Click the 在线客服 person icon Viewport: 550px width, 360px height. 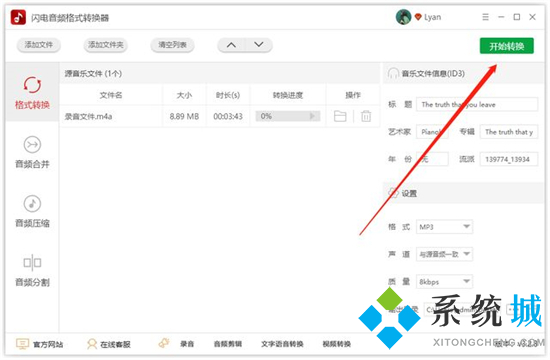[x=92, y=344]
